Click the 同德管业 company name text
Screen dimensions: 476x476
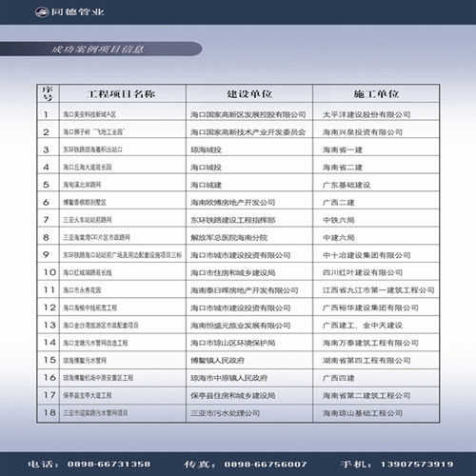tap(77, 12)
